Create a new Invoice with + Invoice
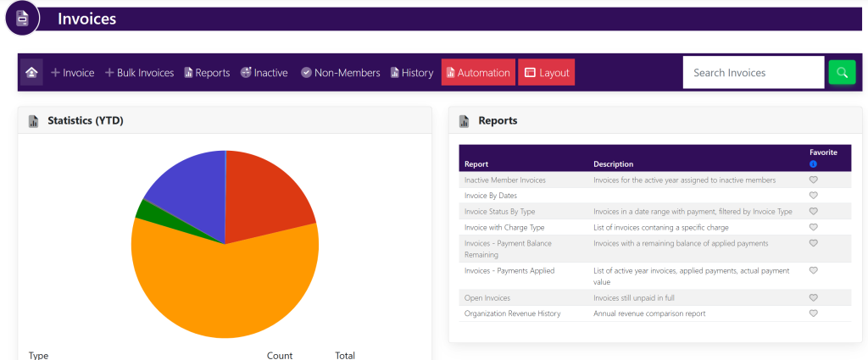This screenshot has width=868, height=360. pyautogui.click(x=72, y=73)
